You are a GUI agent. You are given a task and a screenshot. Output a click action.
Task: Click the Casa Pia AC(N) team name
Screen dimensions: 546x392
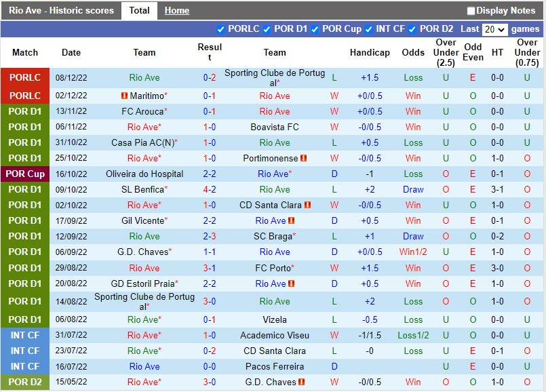pos(142,142)
